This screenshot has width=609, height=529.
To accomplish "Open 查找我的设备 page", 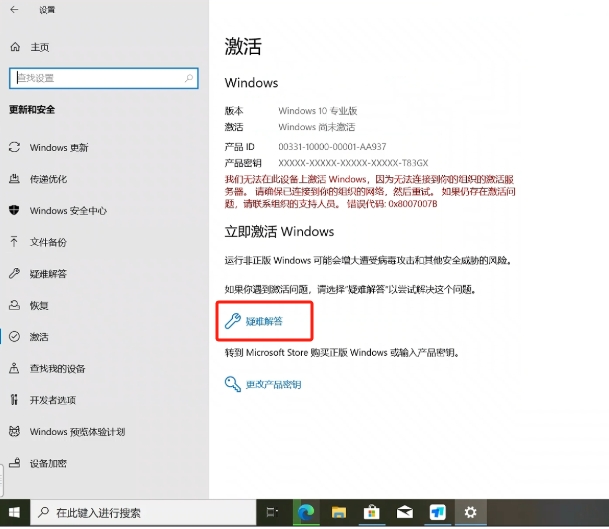I will [x=58, y=368].
